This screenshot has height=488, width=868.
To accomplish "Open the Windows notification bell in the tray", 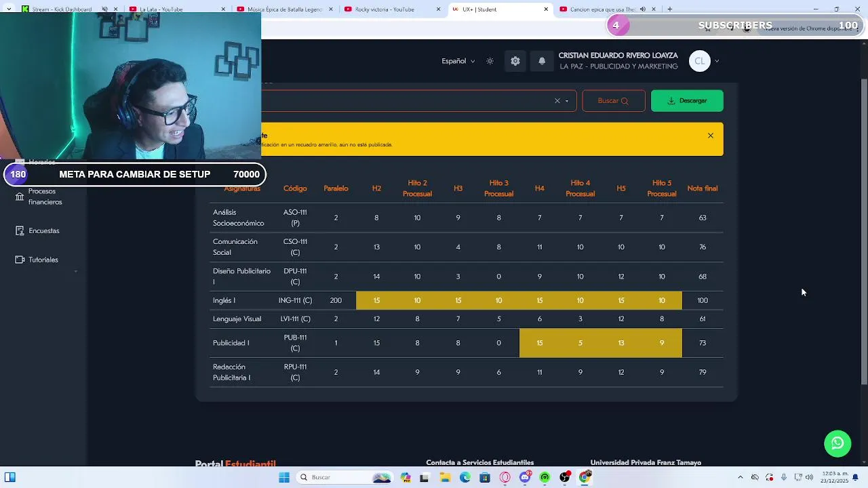I will coord(856,477).
